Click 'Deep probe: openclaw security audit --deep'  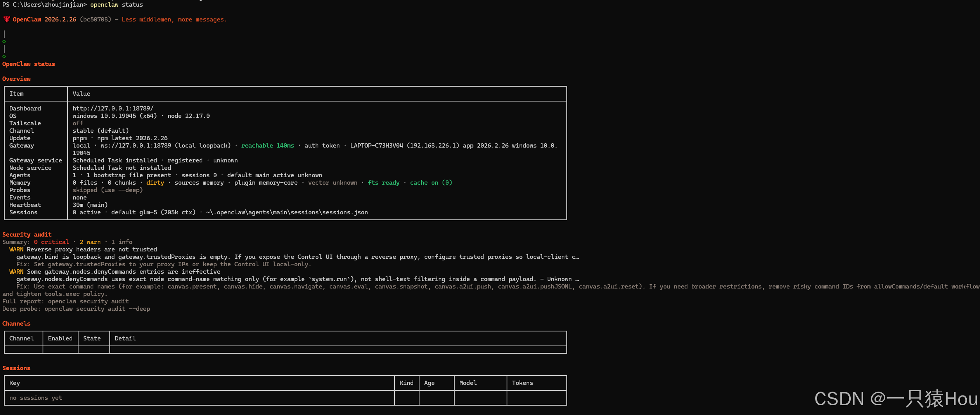click(x=76, y=309)
